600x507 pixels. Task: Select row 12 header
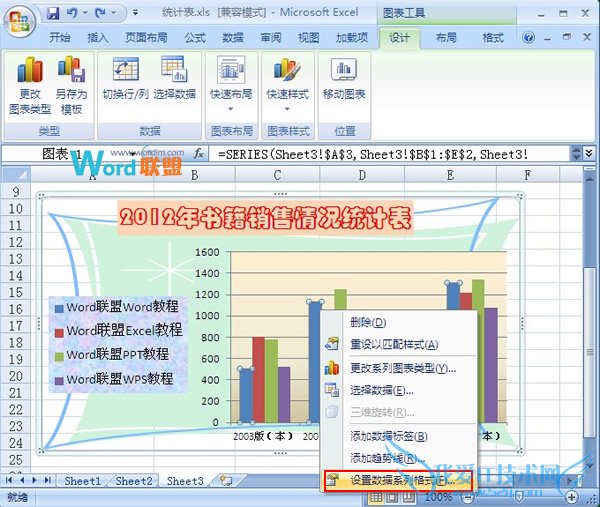(15, 242)
